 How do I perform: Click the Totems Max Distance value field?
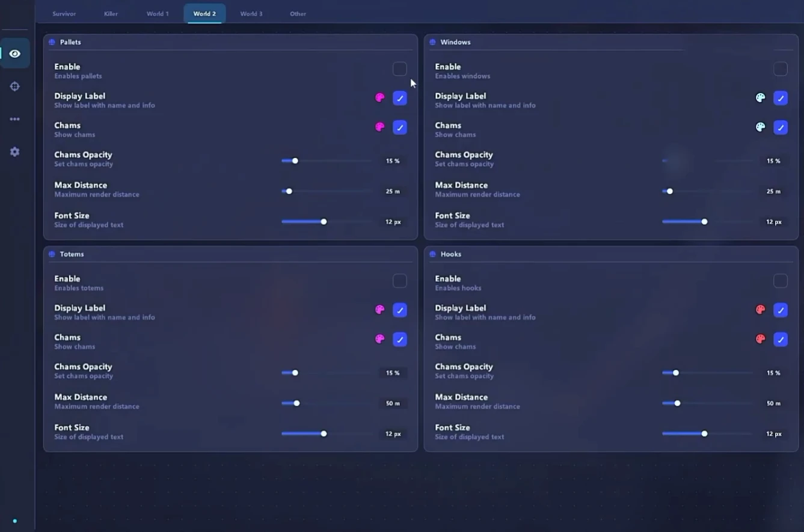pos(393,403)
